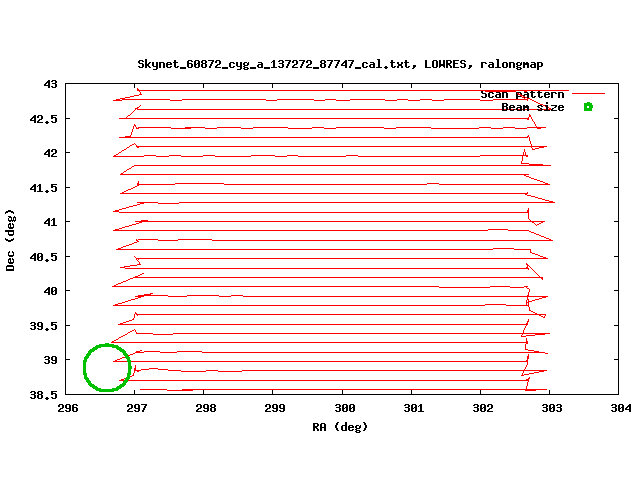Click the 39 tick label on Dec axis
640x480 pixels.
click(51, 360)
